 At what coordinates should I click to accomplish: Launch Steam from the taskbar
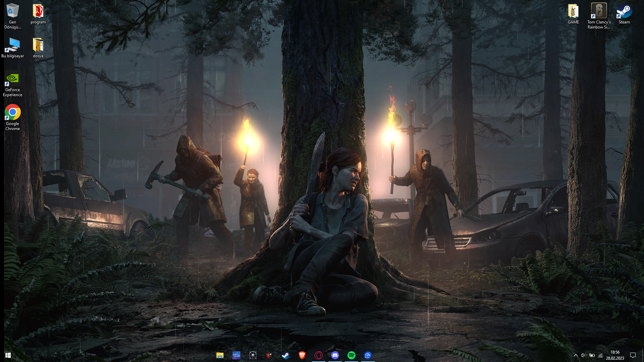(286, 355)
